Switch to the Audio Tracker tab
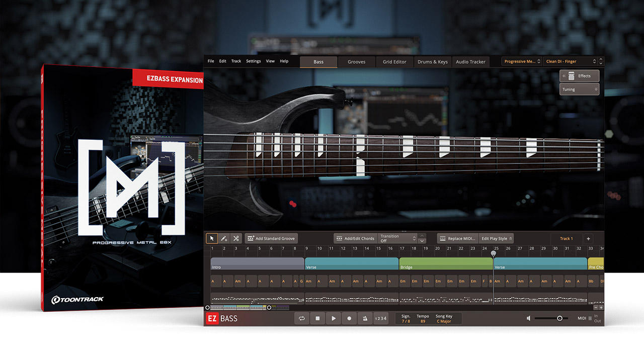Viewport: 644px width, 362px height. point(470,62)
